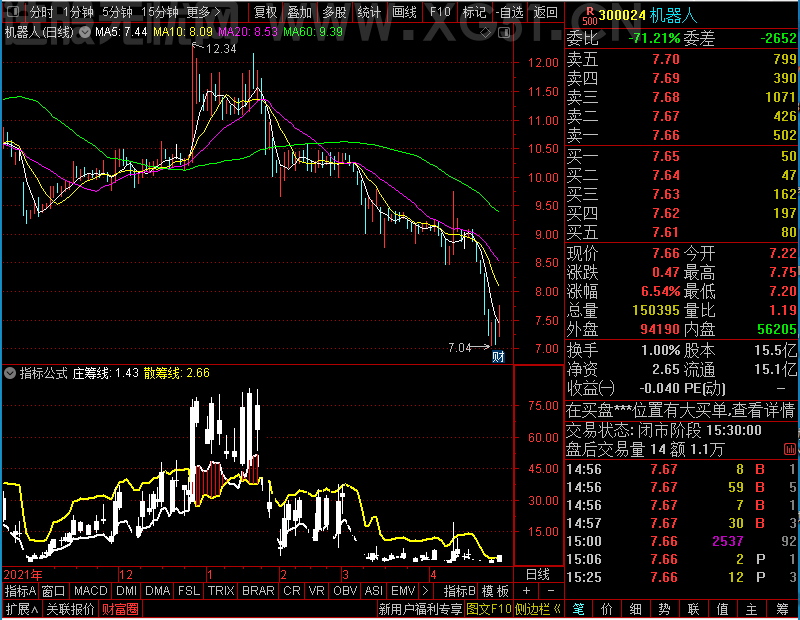Viewport: 800px width, 620px height.
Task: Show more indicator tabs with > arrow
Action: (426, 591)
